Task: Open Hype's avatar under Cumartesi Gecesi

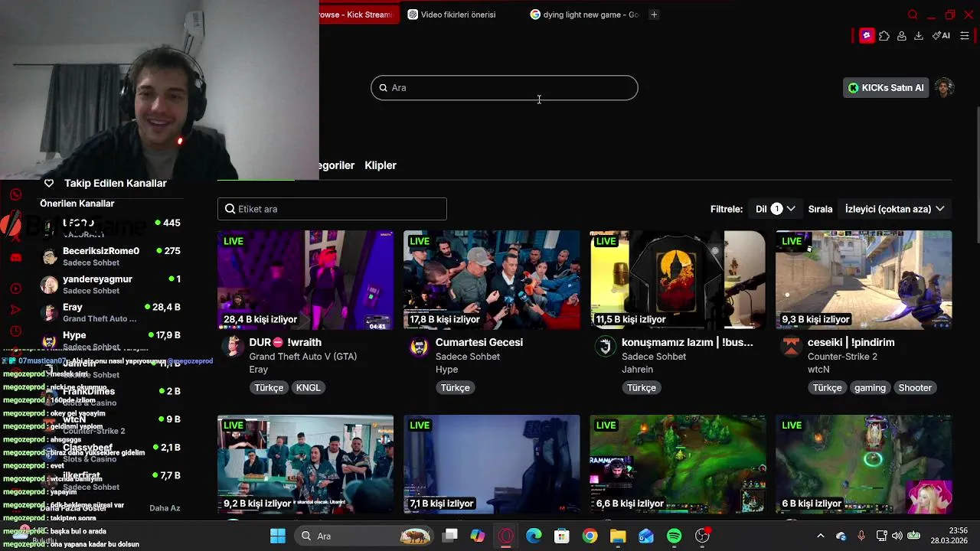Action: pos(419,347)
